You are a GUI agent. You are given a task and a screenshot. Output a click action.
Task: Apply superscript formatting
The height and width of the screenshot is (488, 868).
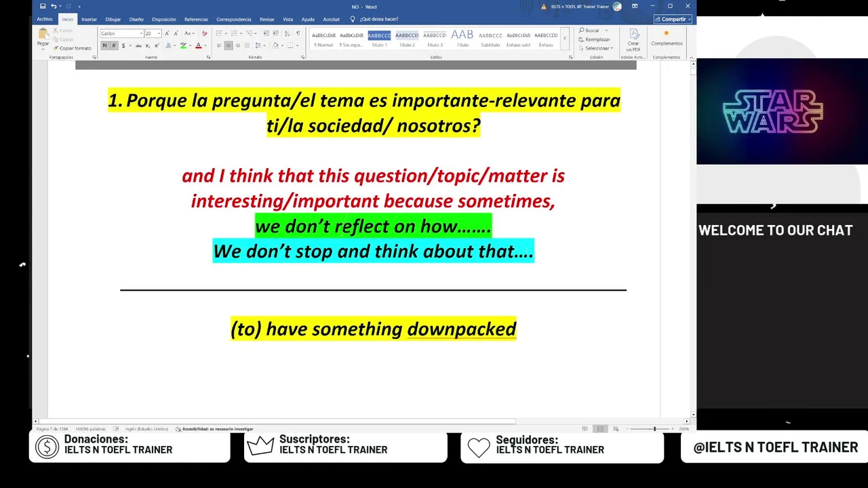157,45
